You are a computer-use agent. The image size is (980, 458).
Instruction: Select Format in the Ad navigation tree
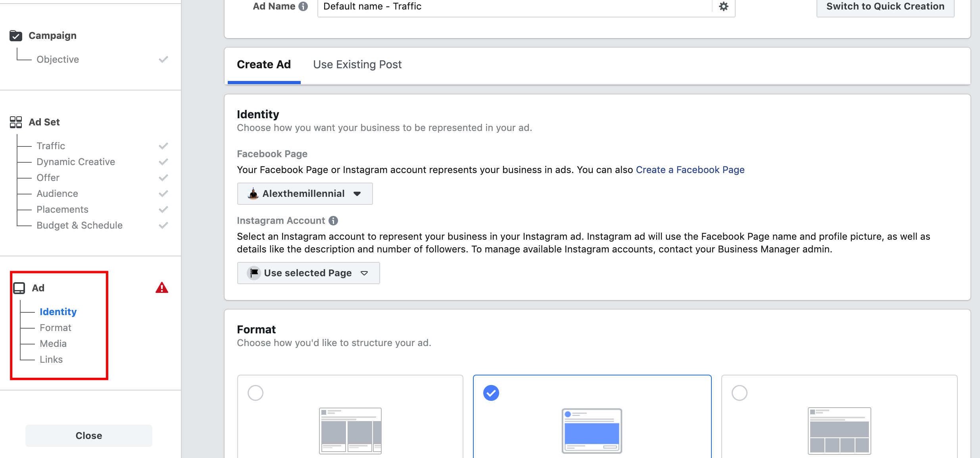tap(55, 327)
